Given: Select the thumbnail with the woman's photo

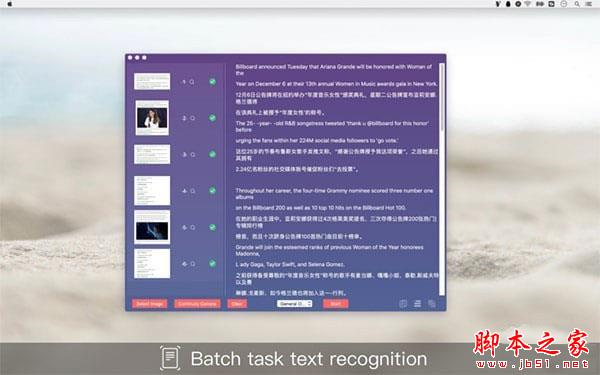Looking at the screenshot, I should click(152, 118).
